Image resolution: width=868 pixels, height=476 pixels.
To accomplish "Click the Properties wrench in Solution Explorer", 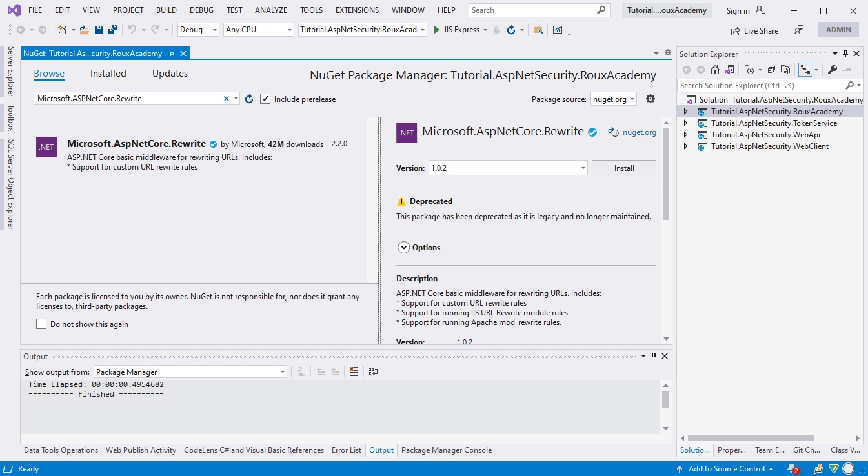I will [832, 69].
